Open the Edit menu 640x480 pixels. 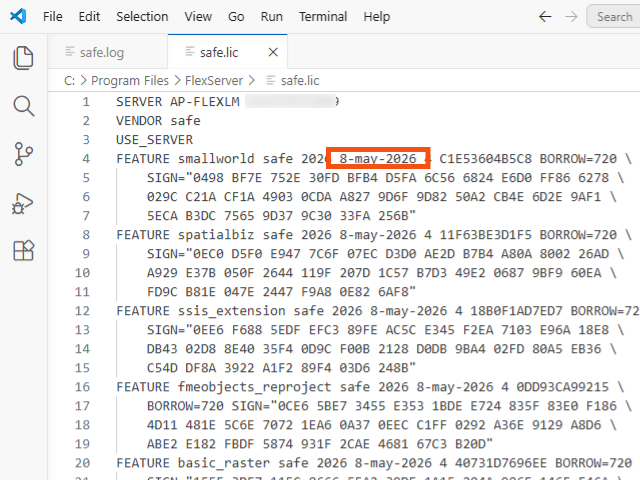pos(89,17)
